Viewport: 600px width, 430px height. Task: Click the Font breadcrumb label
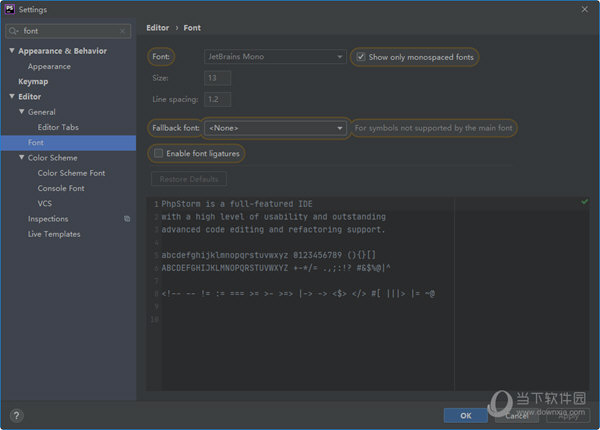(192, 28)
